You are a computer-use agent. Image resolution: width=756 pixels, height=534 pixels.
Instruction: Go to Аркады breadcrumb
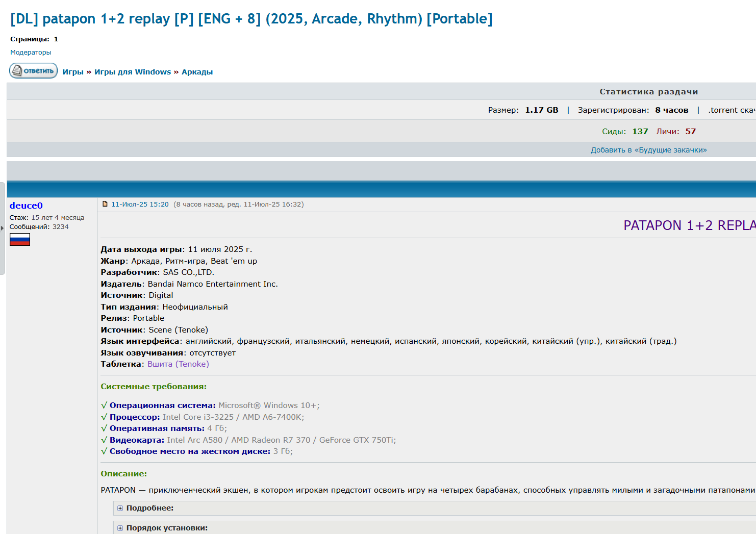tap(197, 72)
